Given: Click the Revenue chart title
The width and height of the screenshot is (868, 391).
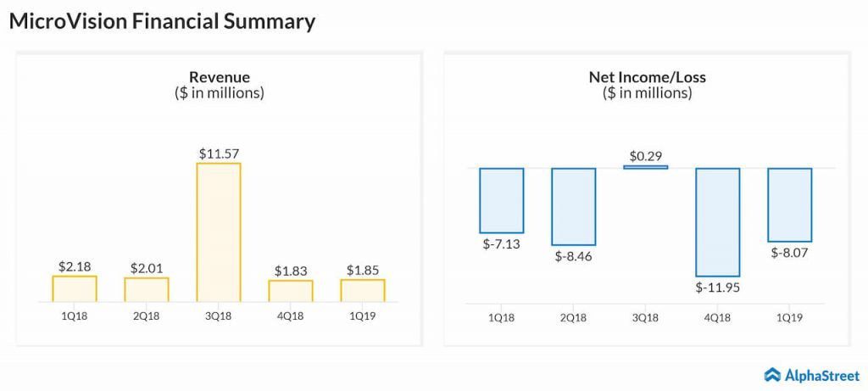Looking at the screenshot, I should pyautogui.click(x=219, y=77).
